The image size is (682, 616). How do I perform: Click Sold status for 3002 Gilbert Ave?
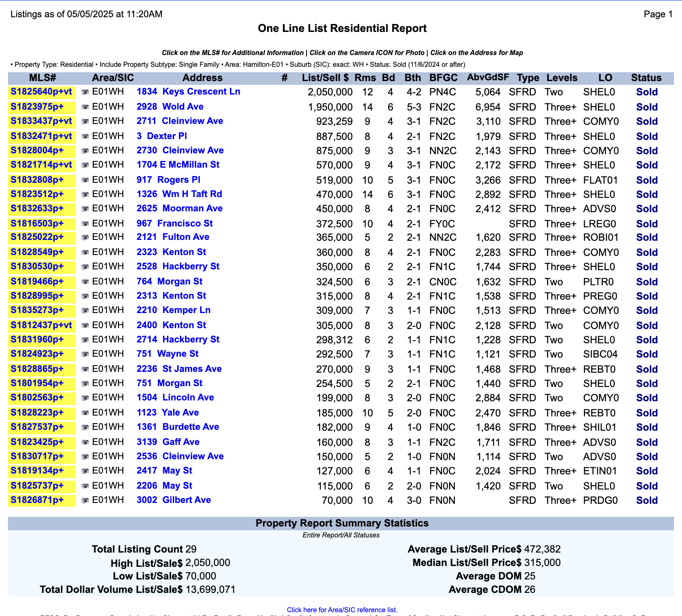coord(647,500)
